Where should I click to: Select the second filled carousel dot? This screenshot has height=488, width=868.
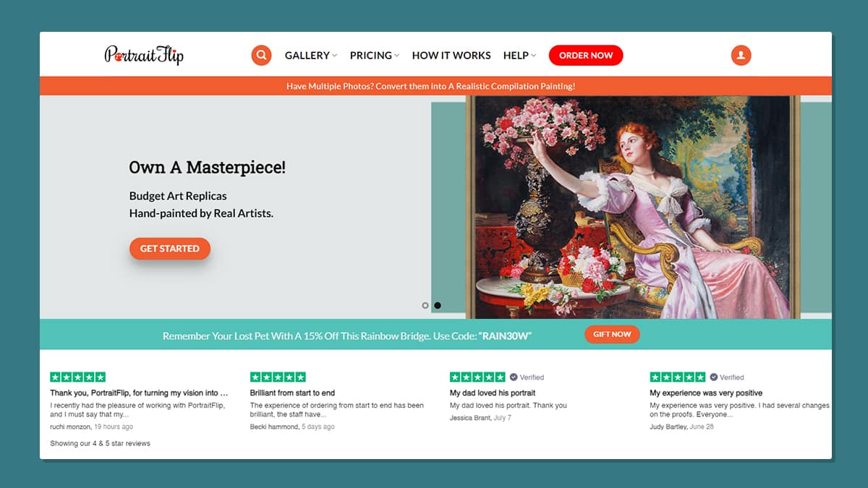(x=438, y=306)
